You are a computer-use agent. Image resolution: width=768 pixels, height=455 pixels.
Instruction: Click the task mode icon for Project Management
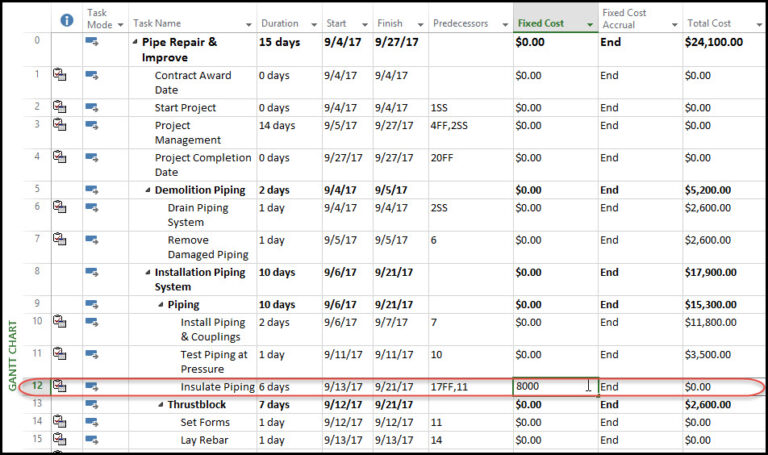click(x=92, y=125)
